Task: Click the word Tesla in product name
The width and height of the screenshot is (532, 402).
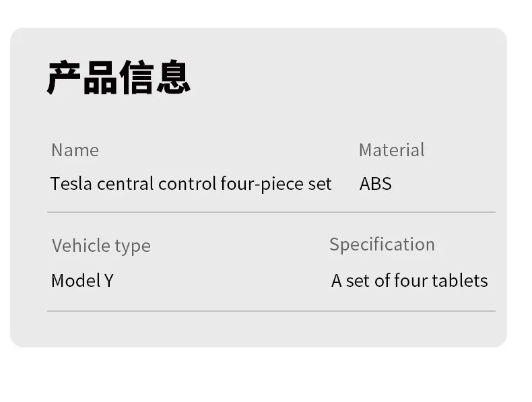Action: [71, 184]
